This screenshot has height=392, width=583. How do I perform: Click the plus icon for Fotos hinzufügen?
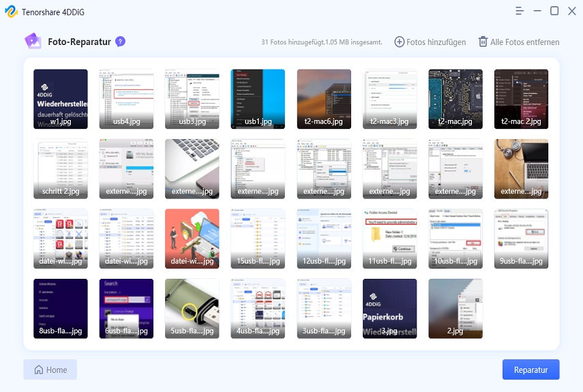tap(399, 42)
